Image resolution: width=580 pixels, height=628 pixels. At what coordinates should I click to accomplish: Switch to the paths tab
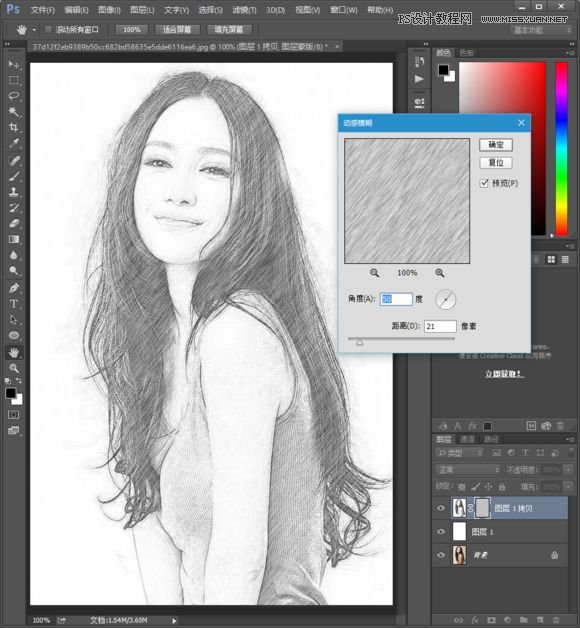pyautogui.click(x=491, y=439)
